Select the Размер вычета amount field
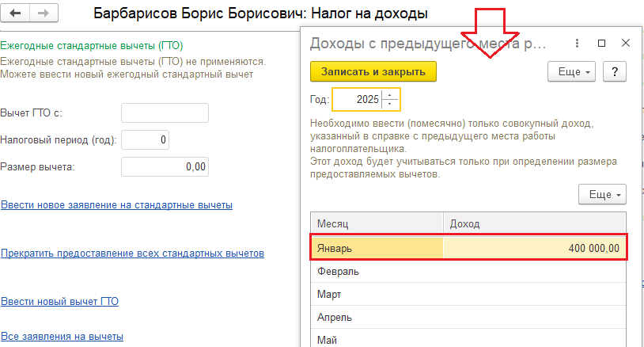Image resolution: width=644 pixels, height=347 pixels. coord(165,166)
